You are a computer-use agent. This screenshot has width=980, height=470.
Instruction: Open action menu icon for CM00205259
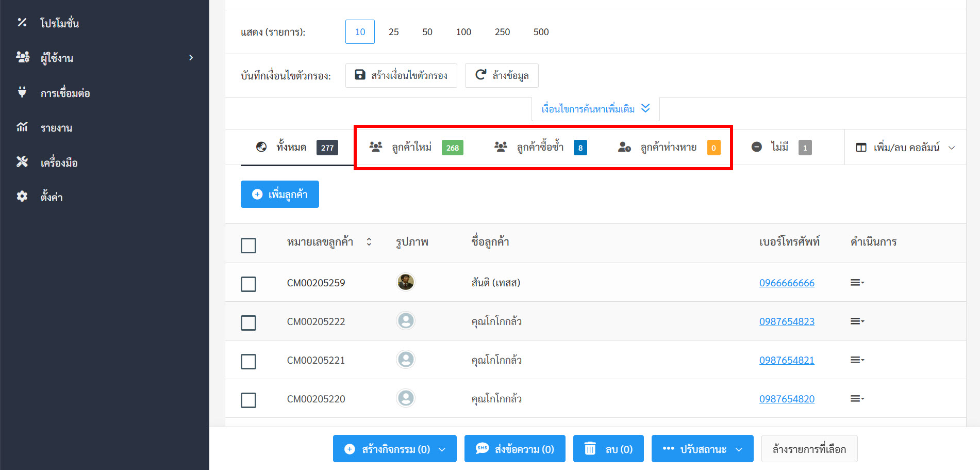pyautogui.click(x=857, y=283)
